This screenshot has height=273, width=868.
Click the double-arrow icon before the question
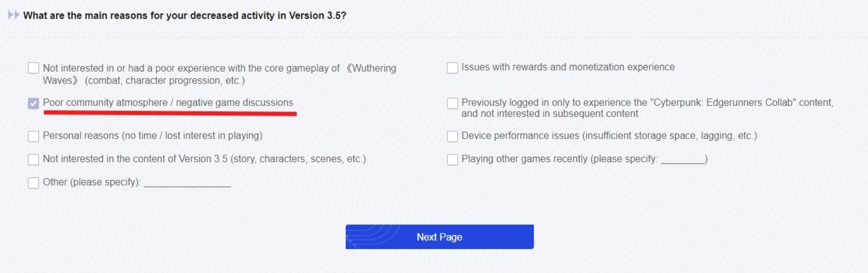click(14, 15)
